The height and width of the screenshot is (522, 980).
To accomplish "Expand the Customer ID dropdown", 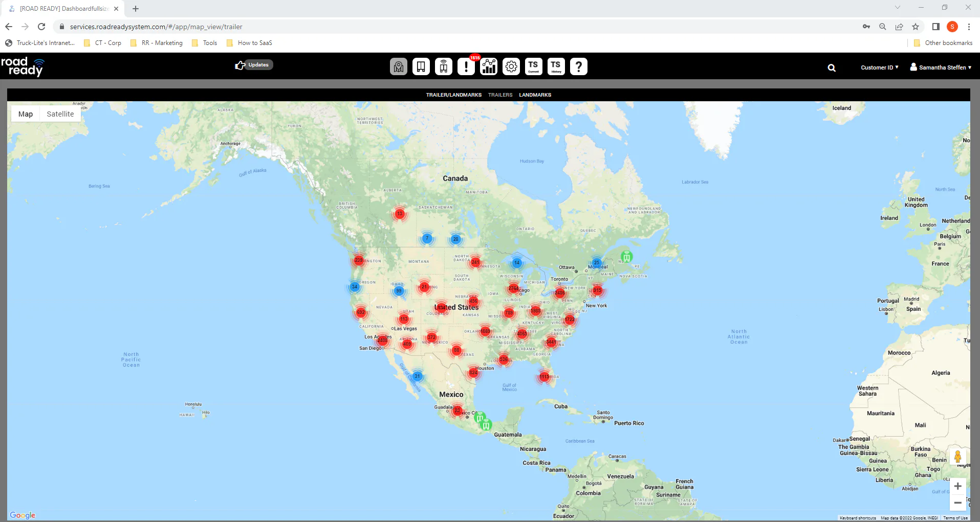I will 879,67.
